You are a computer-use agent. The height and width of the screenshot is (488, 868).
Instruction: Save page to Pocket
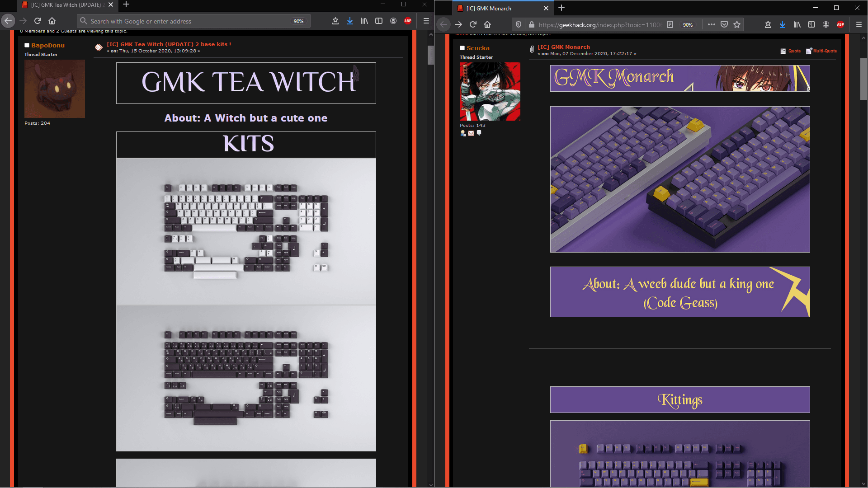[x=724, y=25]
